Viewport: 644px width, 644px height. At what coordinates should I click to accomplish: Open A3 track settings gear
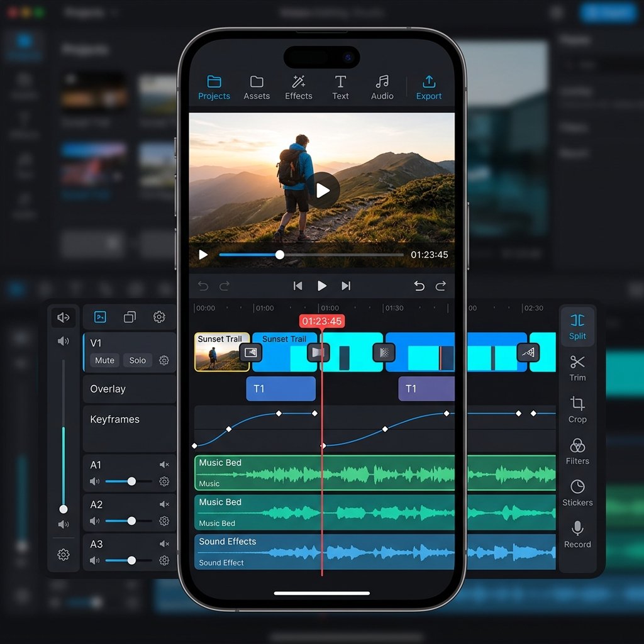(164, 560)
